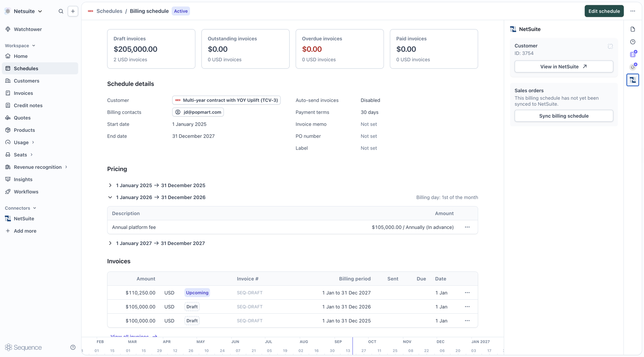The height and width of the screenshot is (357, 644).
Task: Open the history clock panel icon
Action: [x=633, y=42]
